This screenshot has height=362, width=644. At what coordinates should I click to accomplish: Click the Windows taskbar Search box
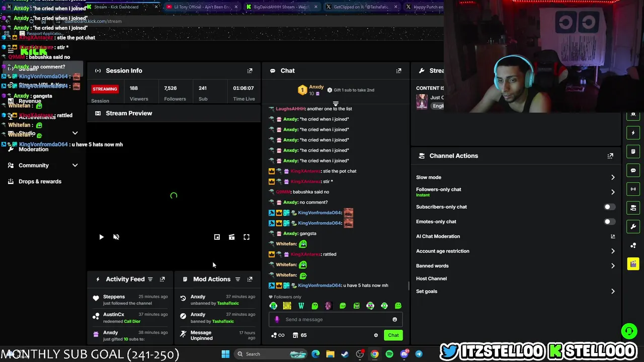tap(272, 354)
